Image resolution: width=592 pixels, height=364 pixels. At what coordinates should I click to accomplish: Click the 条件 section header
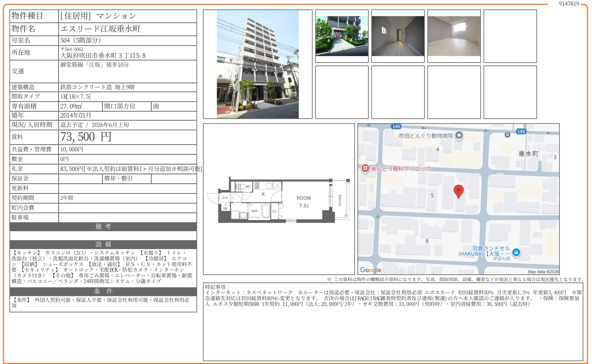coord(102,291)
